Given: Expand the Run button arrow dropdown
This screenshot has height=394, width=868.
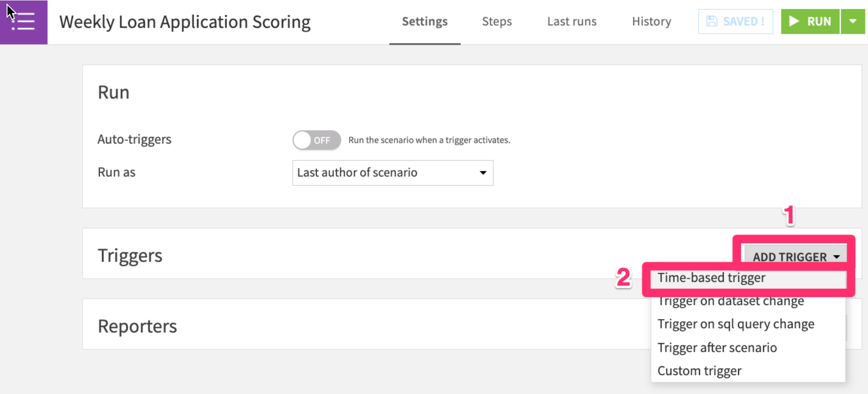Looking at the screenshot, I should coord(853,21).
